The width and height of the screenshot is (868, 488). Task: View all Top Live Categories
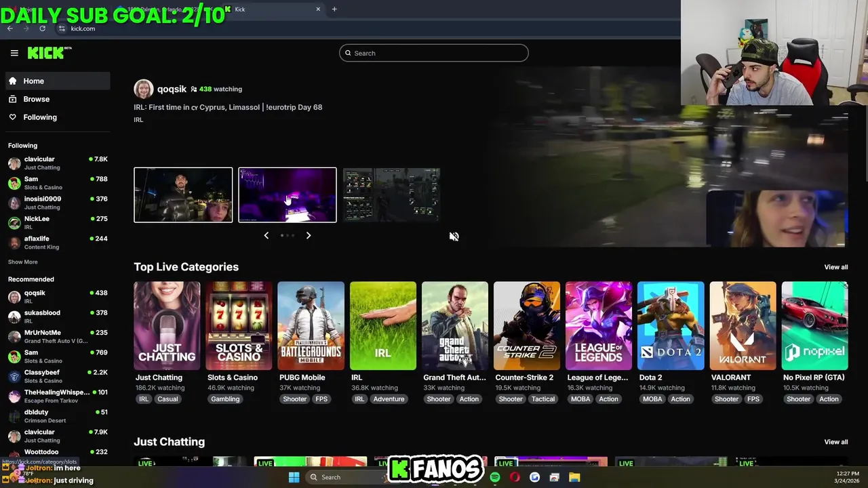[x=835, y=267]
